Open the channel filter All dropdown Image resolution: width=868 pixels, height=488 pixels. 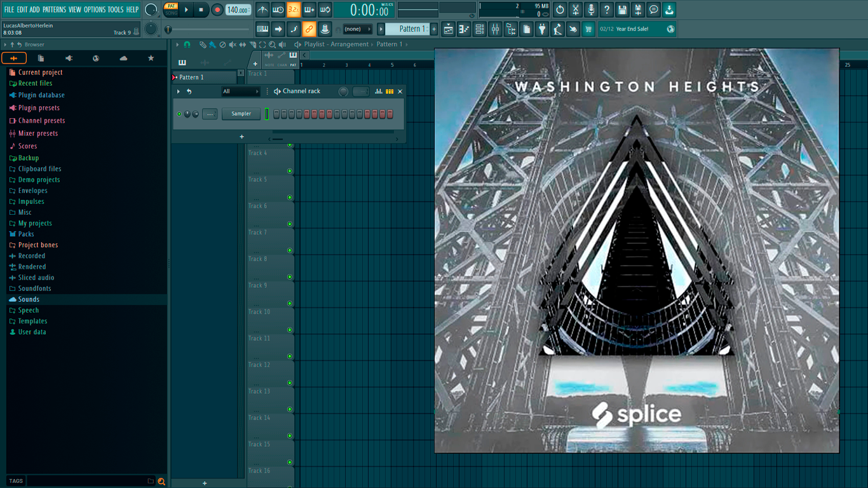(240, 91)
